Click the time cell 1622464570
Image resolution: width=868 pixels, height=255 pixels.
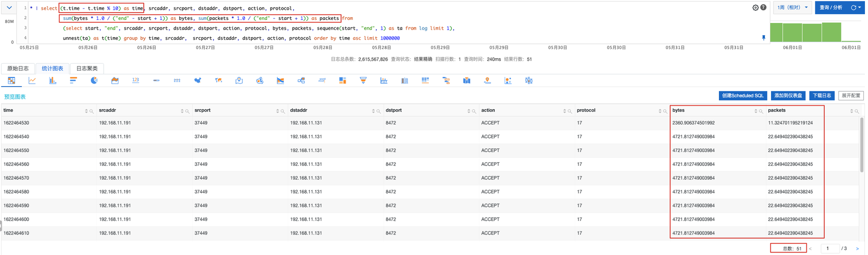[x=16, y=178]
